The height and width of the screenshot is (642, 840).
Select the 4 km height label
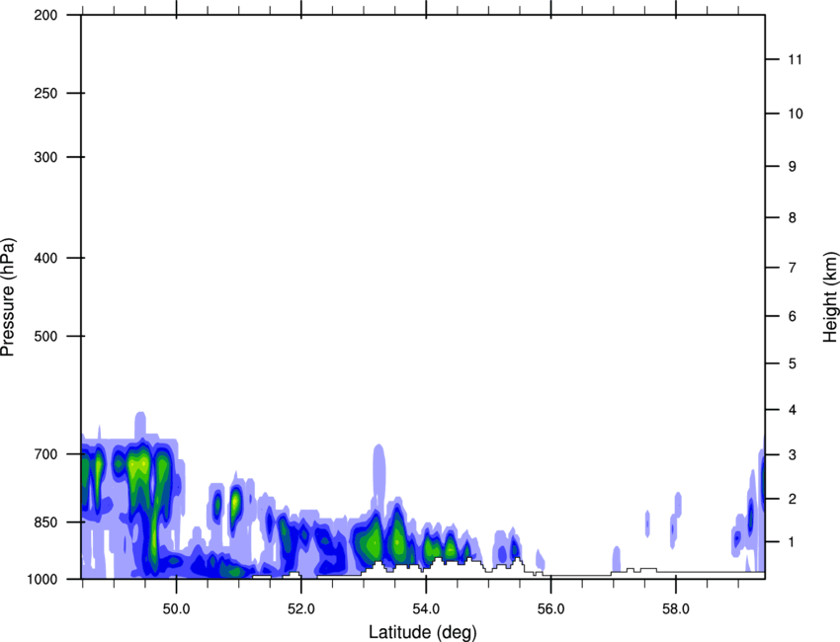[792, 410]
